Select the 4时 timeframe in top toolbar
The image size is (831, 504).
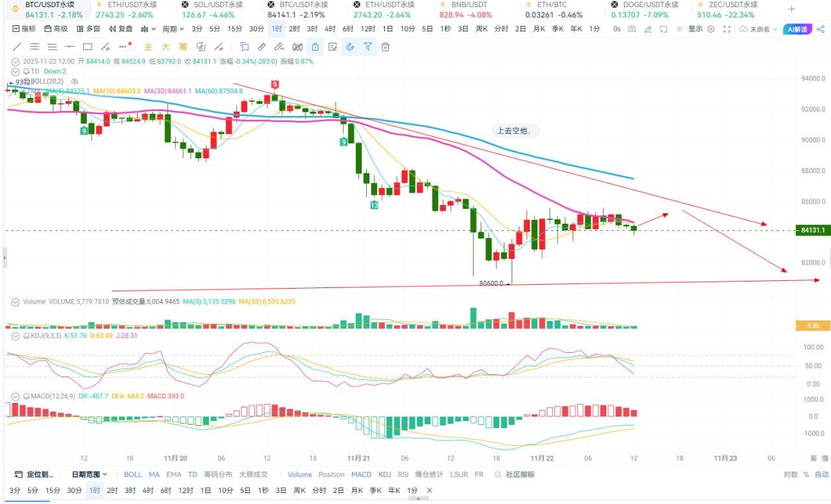pos(330,29)
